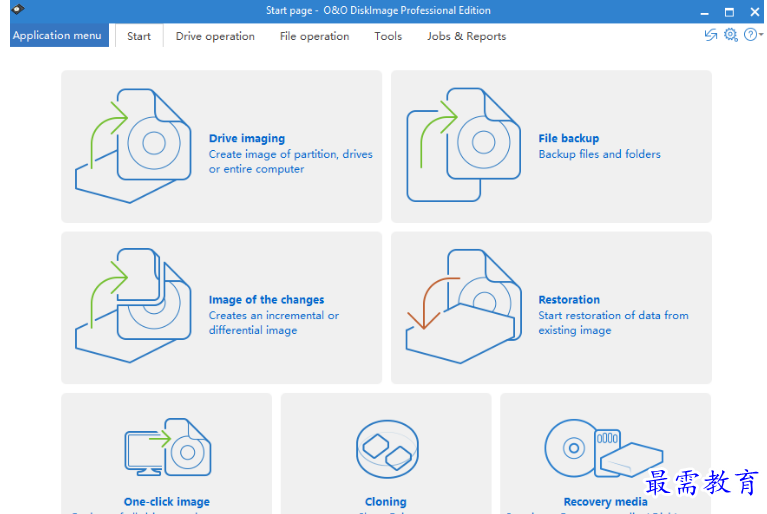Click the refresh arrows icon in ribbon
The height and width of the screenshot is (514, 767).
coord(711,35)
